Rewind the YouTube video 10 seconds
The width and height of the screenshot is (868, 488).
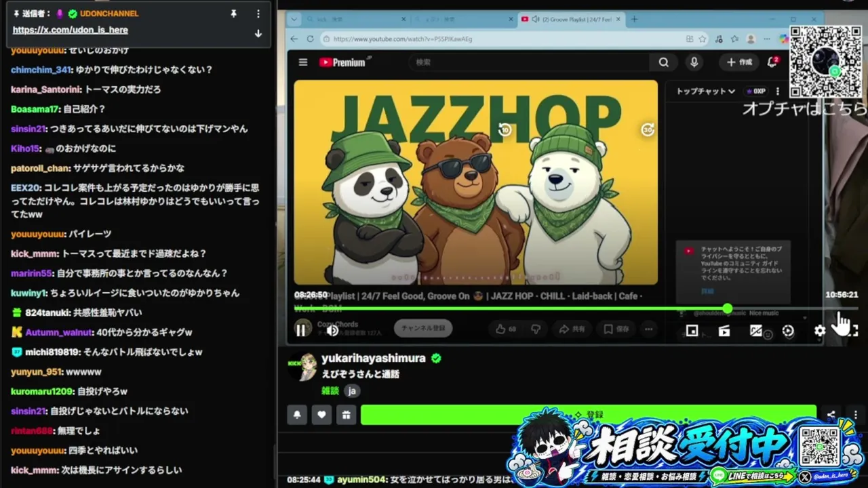pos(505,129)
